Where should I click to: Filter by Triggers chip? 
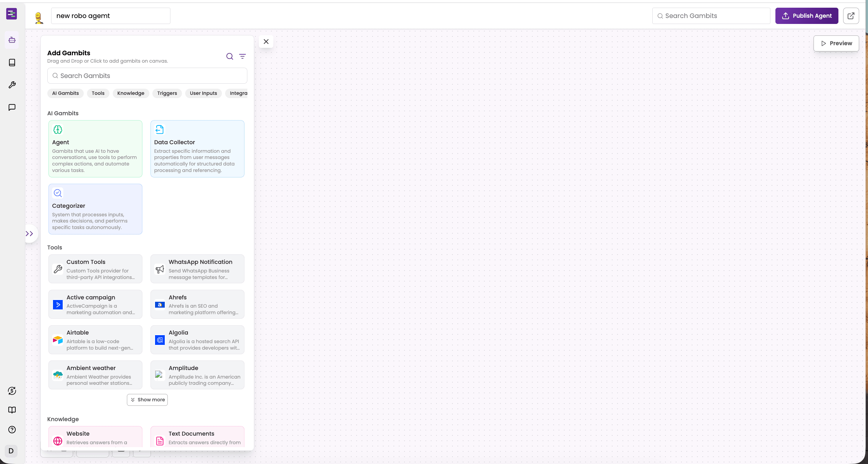(167, 93)
